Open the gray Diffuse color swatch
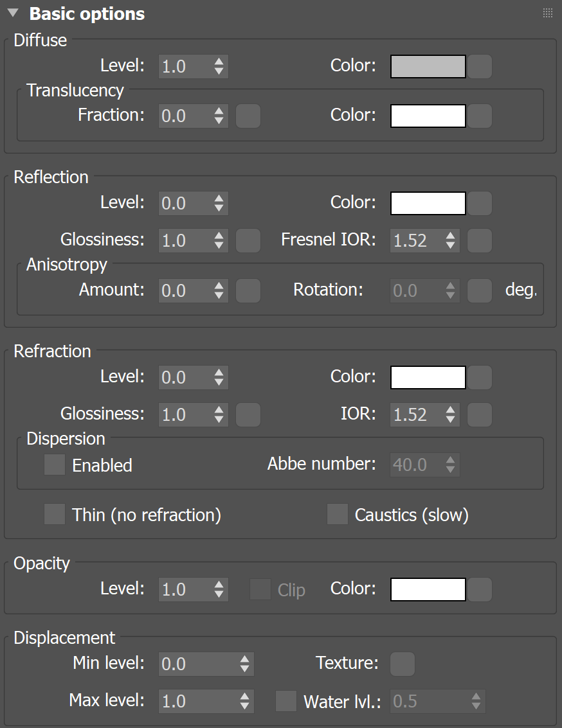 coord(428,66)
